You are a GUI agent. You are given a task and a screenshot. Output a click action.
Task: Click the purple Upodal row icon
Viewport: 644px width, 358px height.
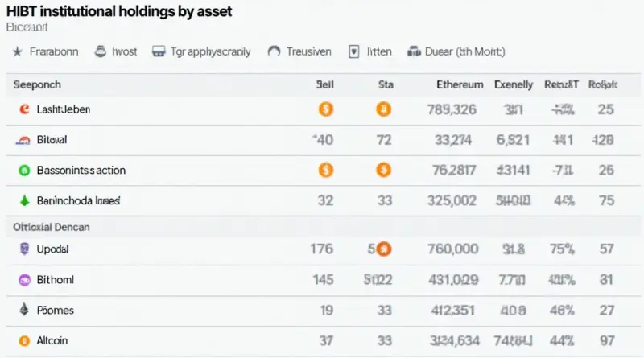(x=23, y=249)
